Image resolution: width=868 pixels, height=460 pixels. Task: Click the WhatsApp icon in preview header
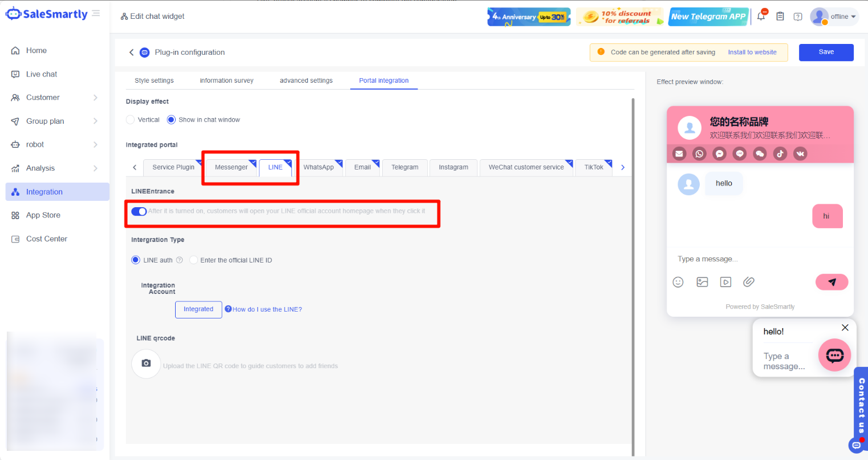point(699,154)
